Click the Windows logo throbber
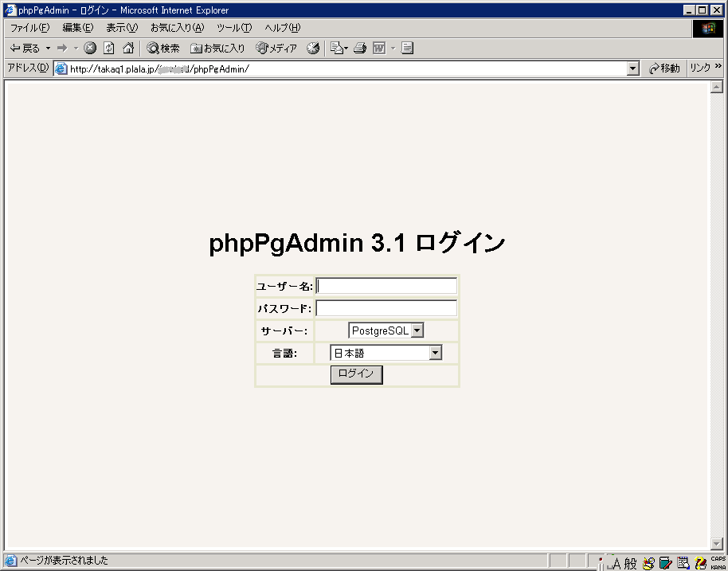This screenshot has height=571, width=728. (708, 29)
